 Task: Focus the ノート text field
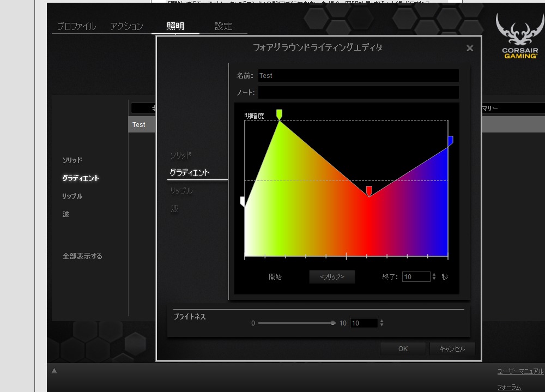359,92
